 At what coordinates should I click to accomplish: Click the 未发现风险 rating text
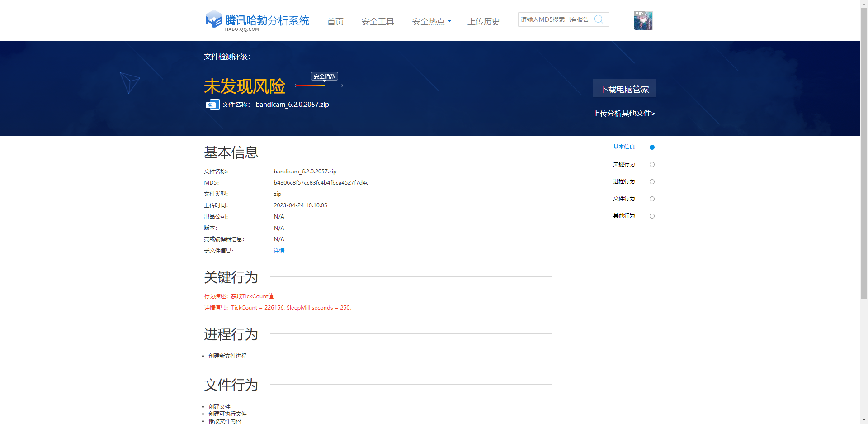245,86
